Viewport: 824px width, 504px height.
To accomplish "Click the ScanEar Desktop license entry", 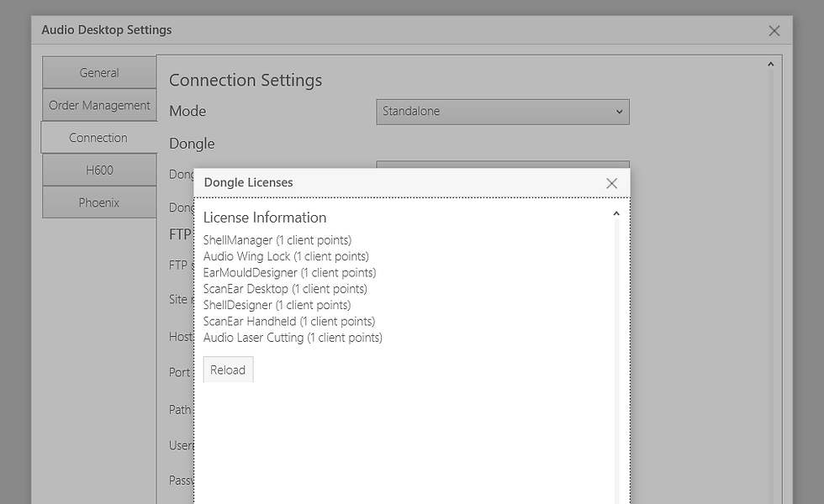I will pyautogui.click(x=284, y=289).
